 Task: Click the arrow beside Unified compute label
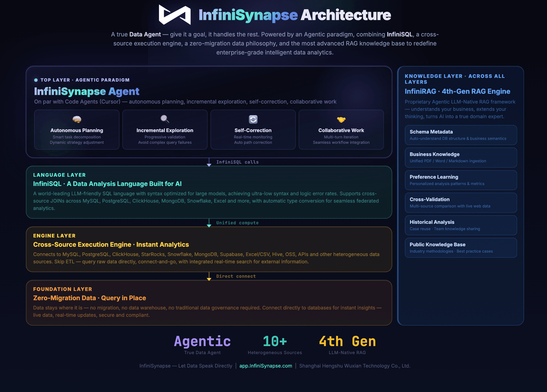coord(209,223)
